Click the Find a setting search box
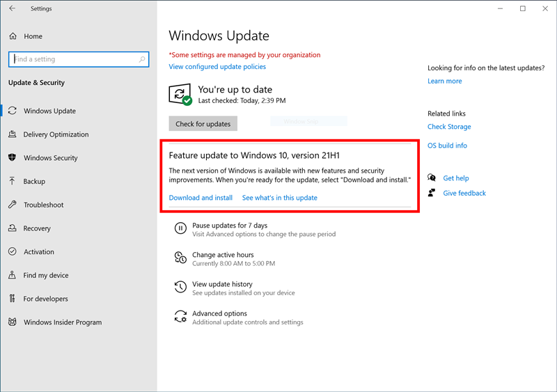557x392 pixels. (x=79, y=59)
